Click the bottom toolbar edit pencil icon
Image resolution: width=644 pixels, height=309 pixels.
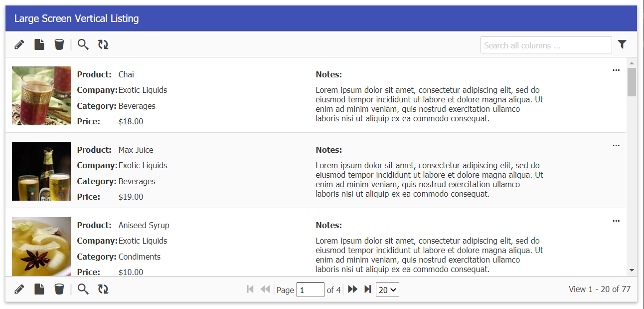click(19, 289)
